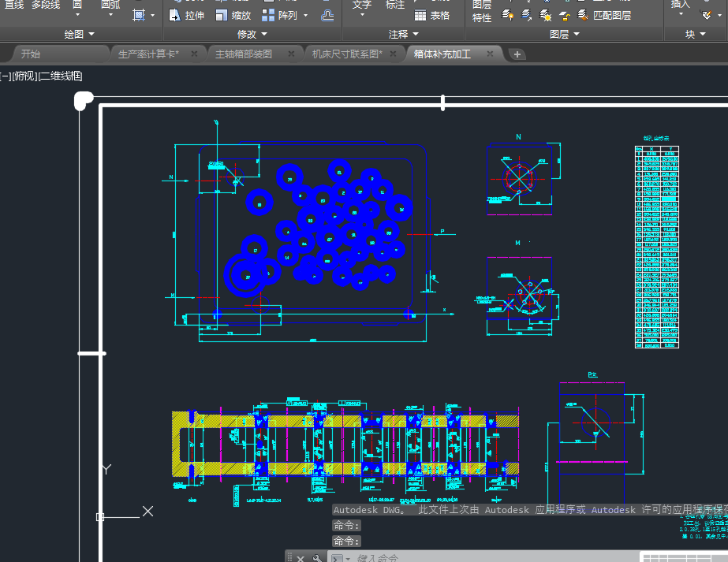Click the hatch pattern tool icon
This screenshot has height=562, width=728.
tap(139, 15)
